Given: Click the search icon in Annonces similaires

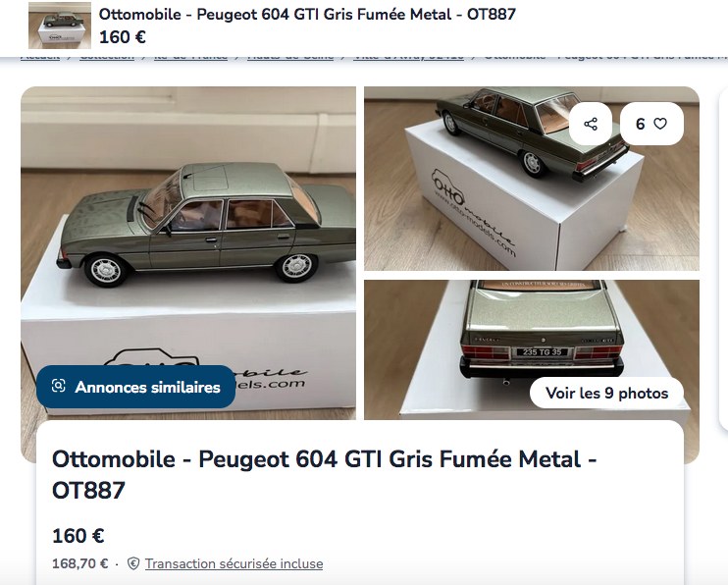Looking at the screenshot, I should pos(59,386).
